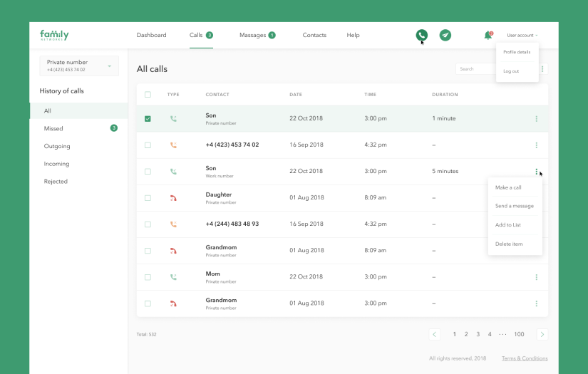
Task: Open options for the 1 minute Son call
Action: [x=536, y=119]
